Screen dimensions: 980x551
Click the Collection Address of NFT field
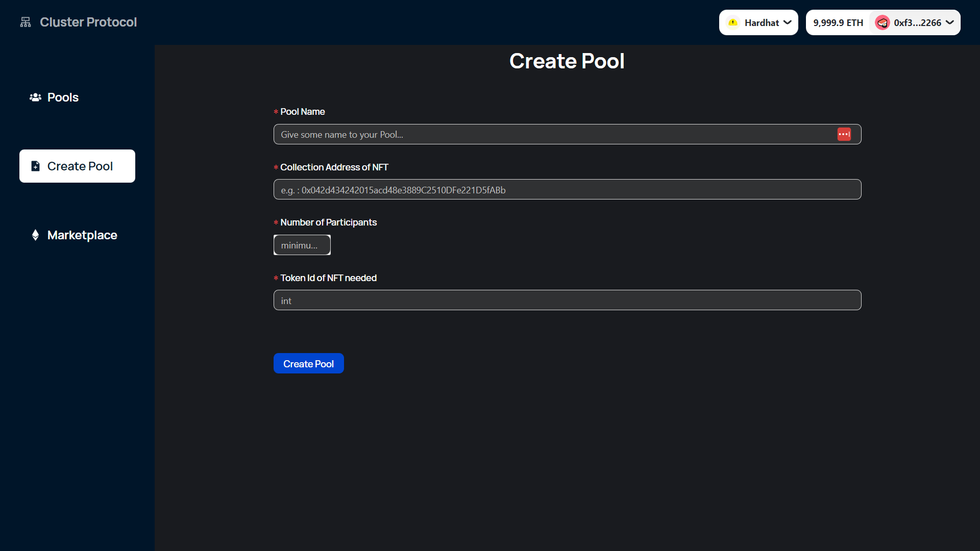click(x=567, y=190)
